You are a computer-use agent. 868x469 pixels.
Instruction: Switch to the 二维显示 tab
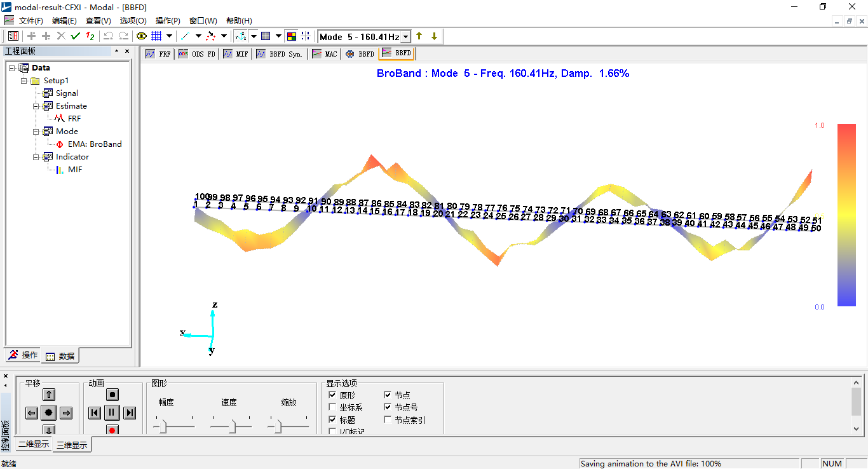(x=34, y=444)
